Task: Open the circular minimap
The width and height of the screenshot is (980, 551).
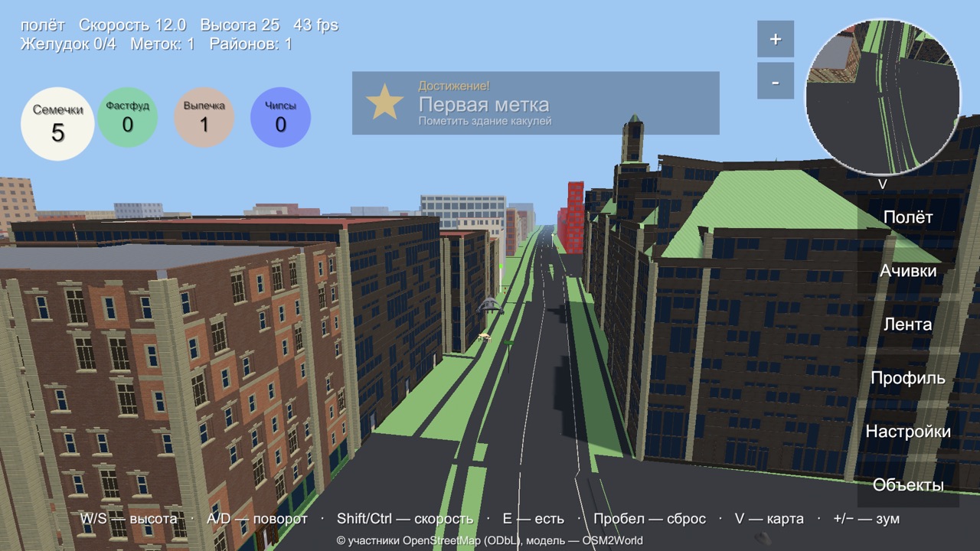Action: 883,97
